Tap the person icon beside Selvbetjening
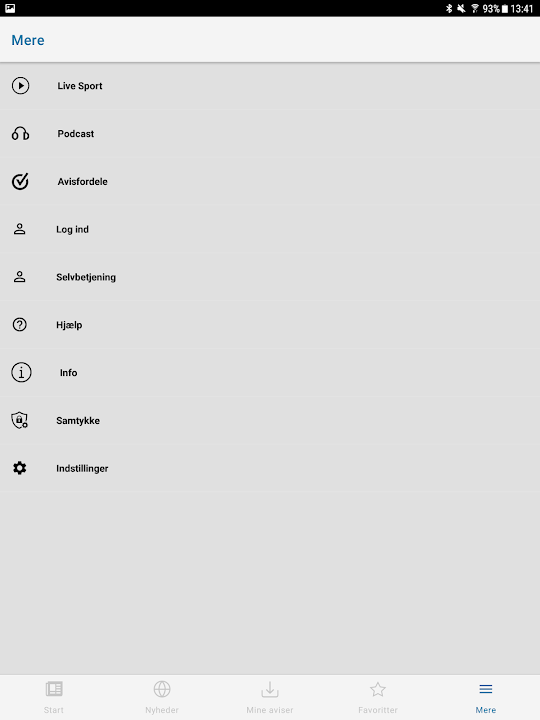The height and width of the screenshot is (720, 540). click(19, 277)
